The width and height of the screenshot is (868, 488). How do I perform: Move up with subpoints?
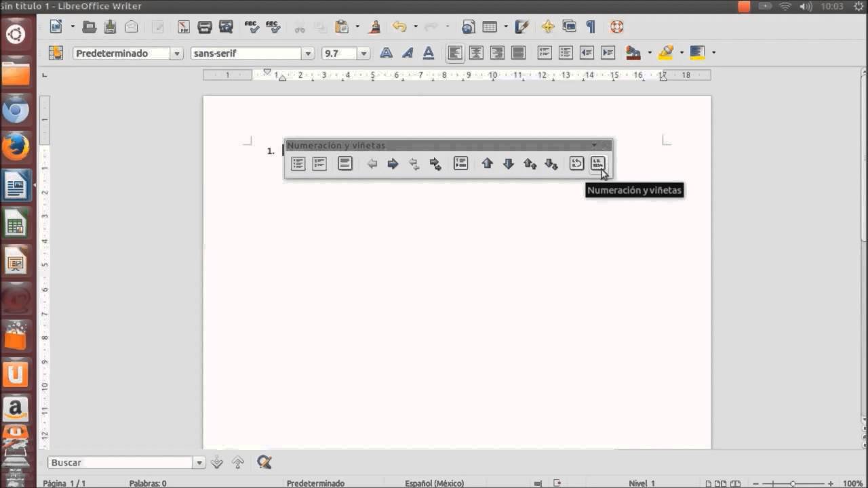pos(530,163)
